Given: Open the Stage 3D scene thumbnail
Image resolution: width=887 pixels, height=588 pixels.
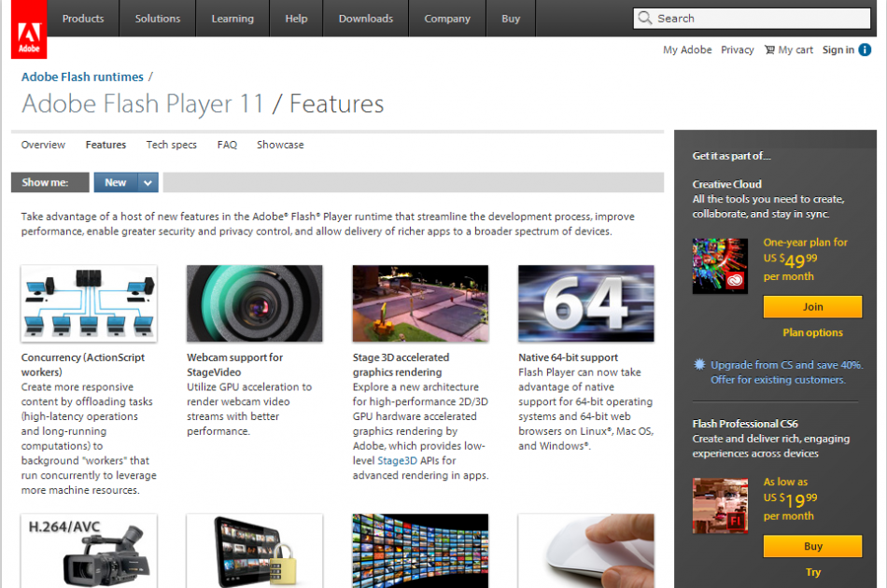Looking at the screenshot, I should pos(420,303).
